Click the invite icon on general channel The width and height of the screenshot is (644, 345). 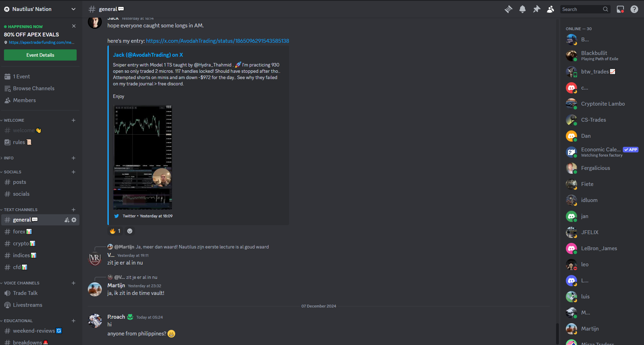pos(67,220)
